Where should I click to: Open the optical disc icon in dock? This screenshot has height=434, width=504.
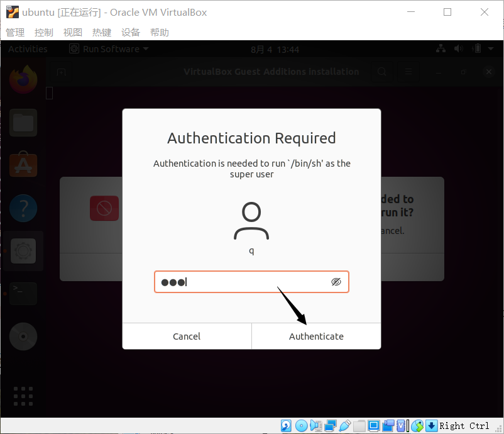pos(23,337)
